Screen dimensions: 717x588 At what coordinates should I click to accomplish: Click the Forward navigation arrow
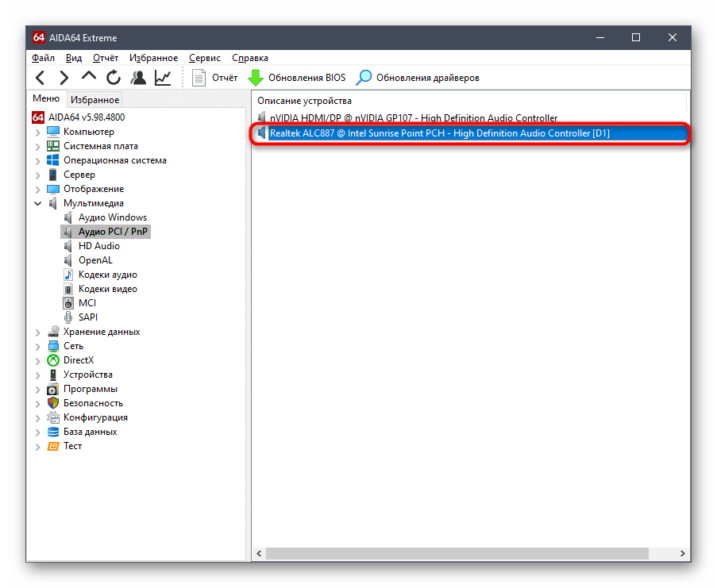click(x=64, y=78)
